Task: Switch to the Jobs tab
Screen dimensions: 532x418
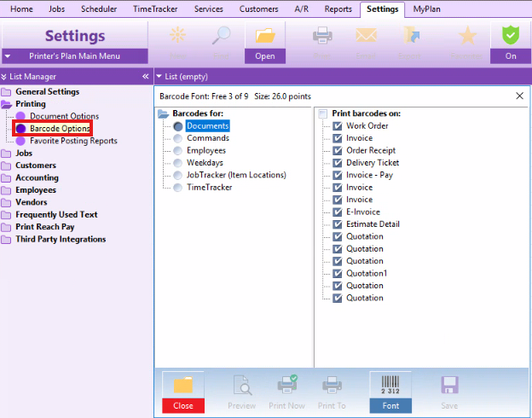Action: tap(56, 9)
